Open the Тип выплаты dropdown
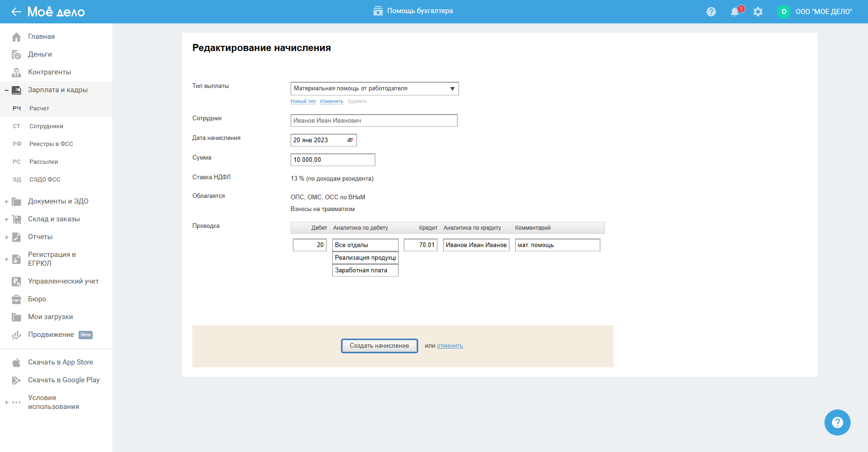The height and width of the screenshot is (452, 868). [x=374, y=88]
